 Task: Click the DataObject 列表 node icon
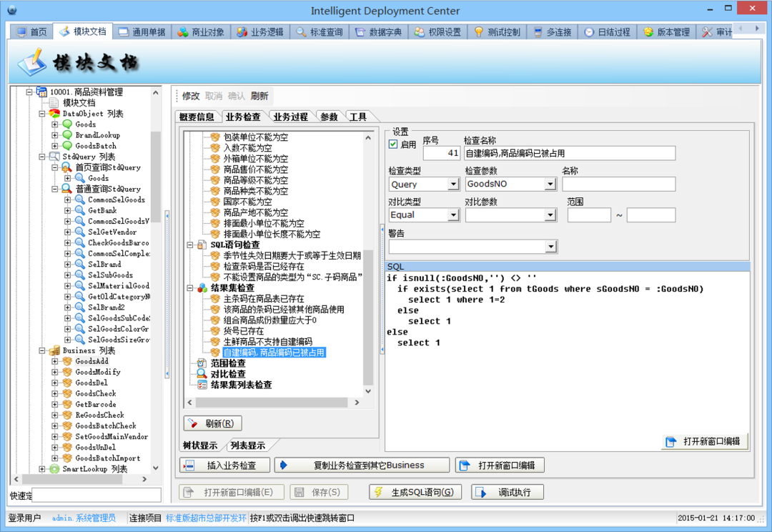pyautogui.click(x=54, y=114)
